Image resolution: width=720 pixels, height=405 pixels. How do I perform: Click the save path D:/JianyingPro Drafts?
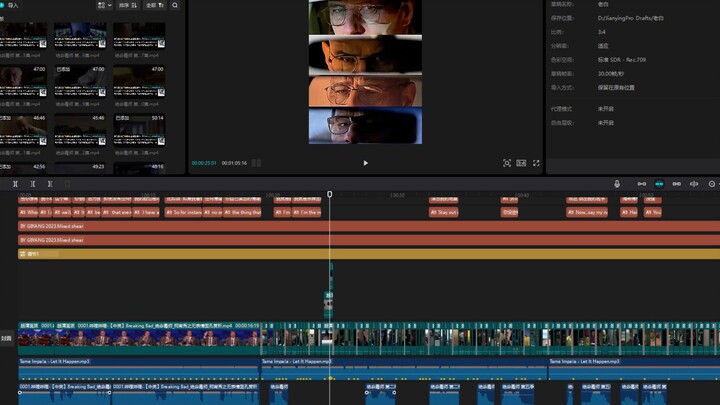[x=630, y=18]
